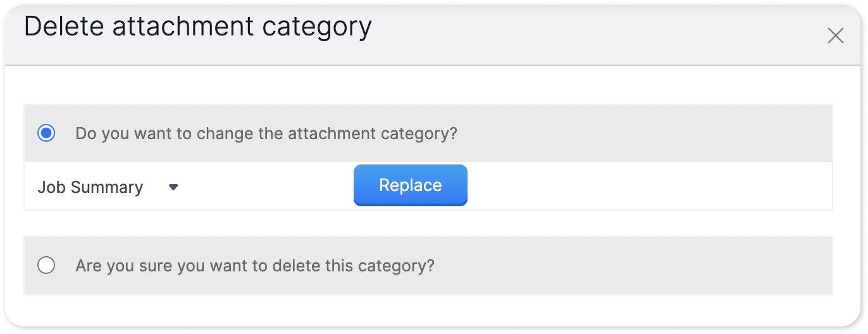This screenshot has height=334, width=868.
Task: Click the gray header bar of the dialog
Action: (569, 32)
